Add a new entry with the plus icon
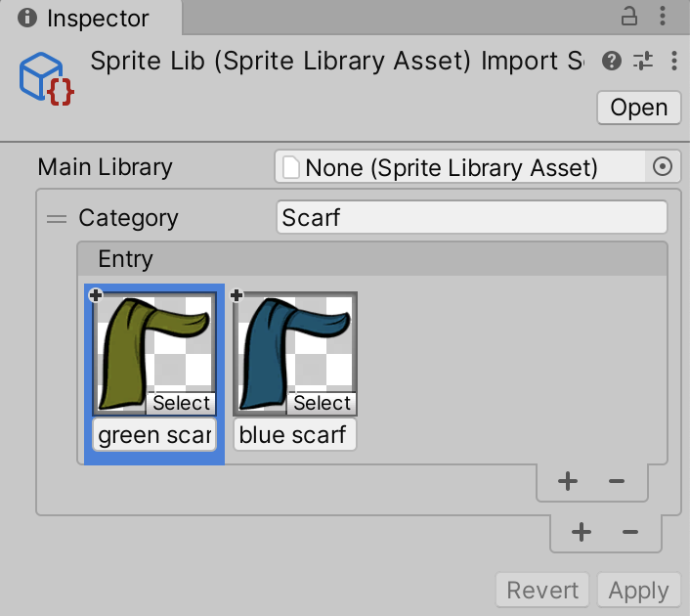Image resolution: width=690 pixels, height=616 pixels. tap(567, 481)
